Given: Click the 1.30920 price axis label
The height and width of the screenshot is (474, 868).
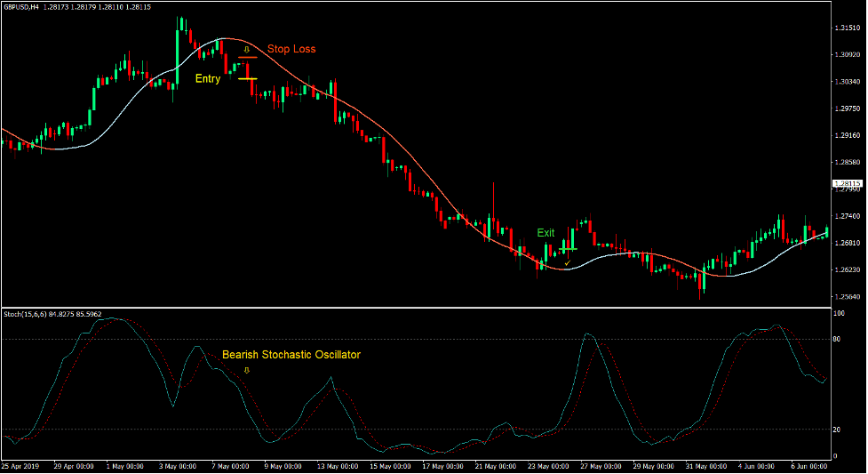Looking at the screenshot, I should pyautogui.click(x=848, y=55).
